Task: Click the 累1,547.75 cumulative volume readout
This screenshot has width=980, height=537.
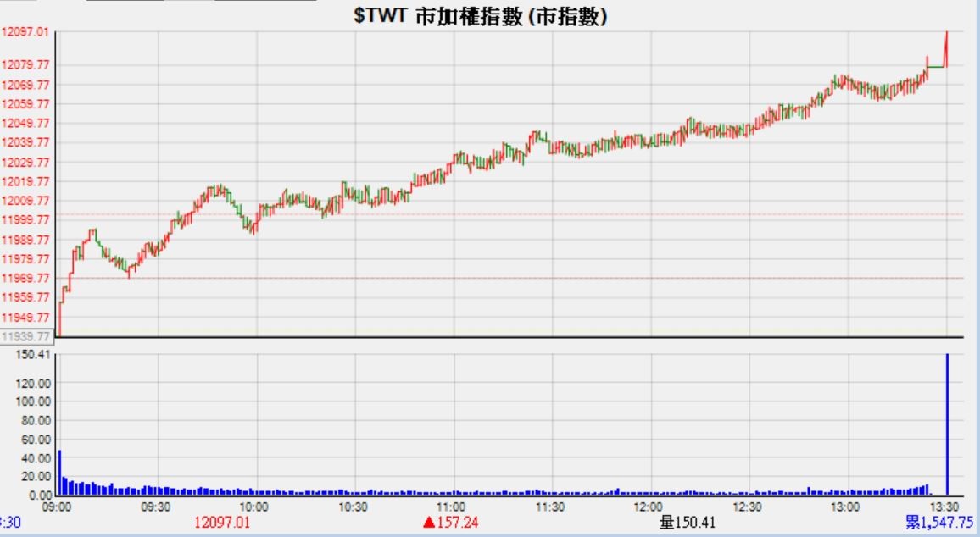Action: click(938, 523)
